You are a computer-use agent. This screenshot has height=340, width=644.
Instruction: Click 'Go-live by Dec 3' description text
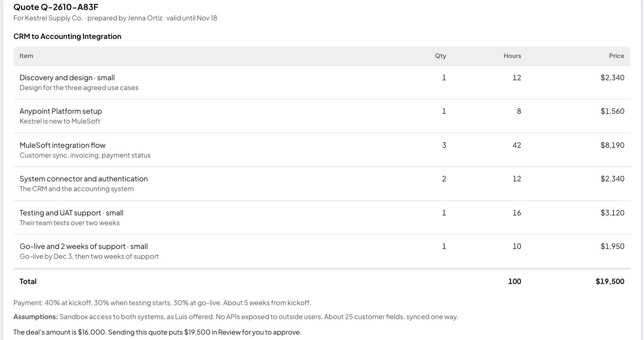click(x=89, y=257)
